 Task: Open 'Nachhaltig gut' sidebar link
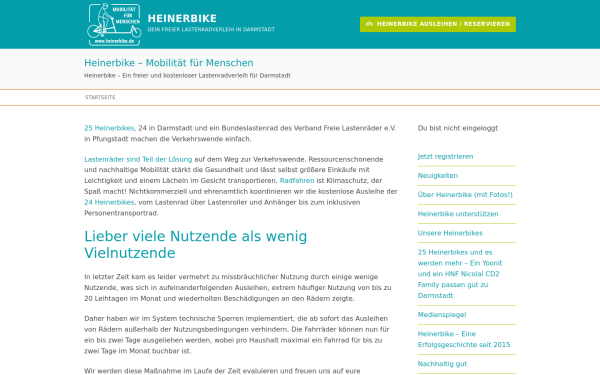pyautogui.click(x=442, y=364)
